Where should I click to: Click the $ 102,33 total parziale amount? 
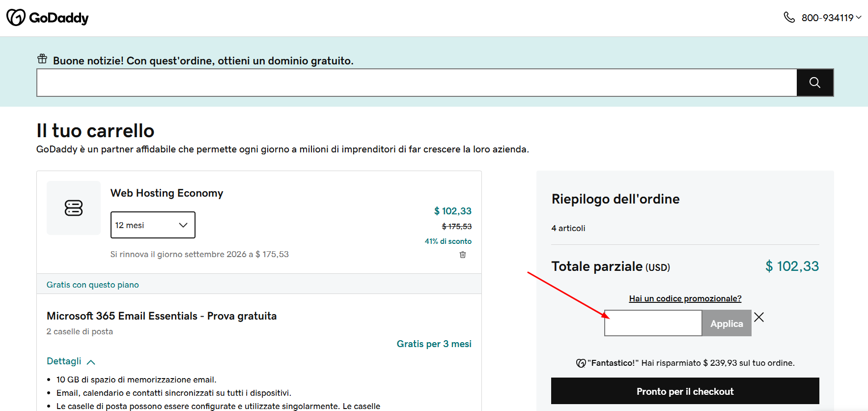pyautogui.click(x=792, y=266)
